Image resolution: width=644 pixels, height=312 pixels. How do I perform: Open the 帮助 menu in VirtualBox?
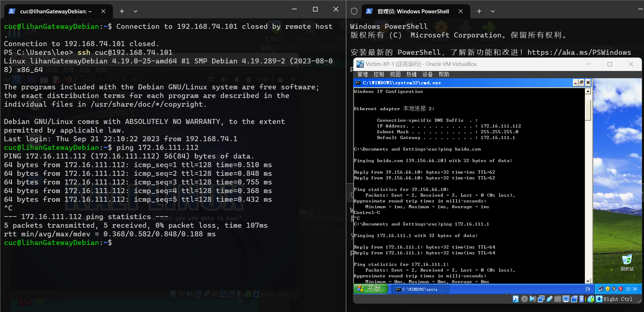(x=444, y=74)
